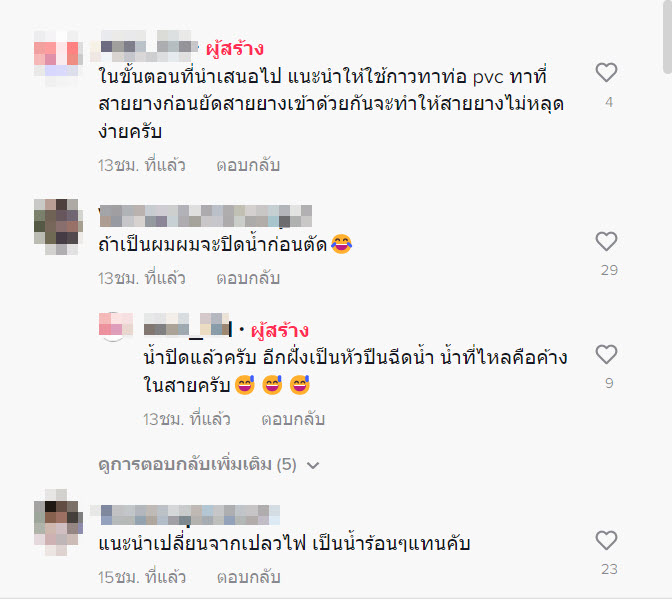The height and width of the screenshot is (610, 672).
Task: Open second commenter's profile avatar
Action: pos(58,227)
